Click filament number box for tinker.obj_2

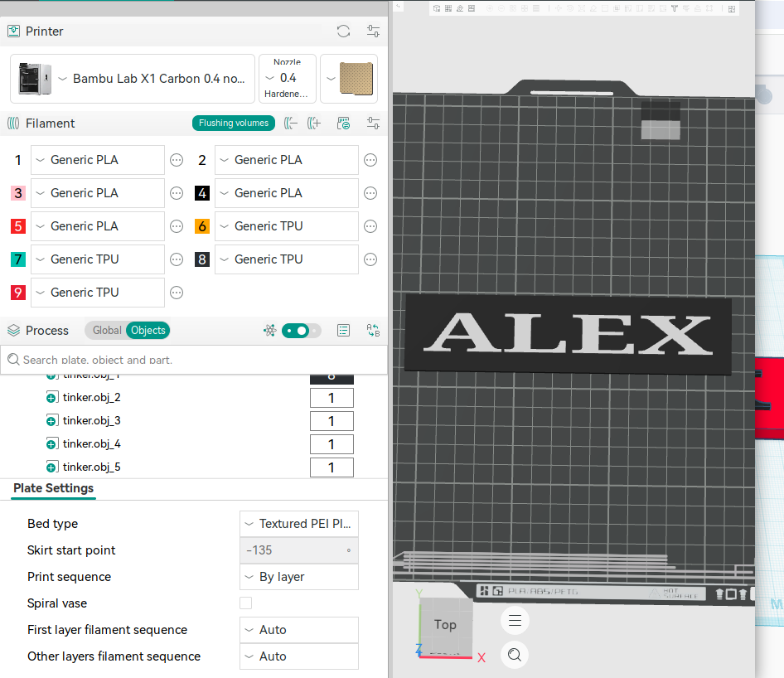(x=332, y=398)
